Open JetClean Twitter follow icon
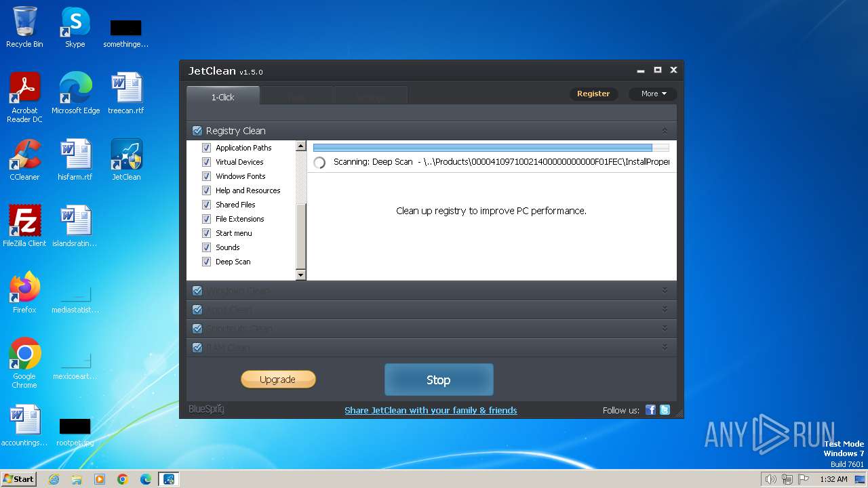 tap(665, 409)
